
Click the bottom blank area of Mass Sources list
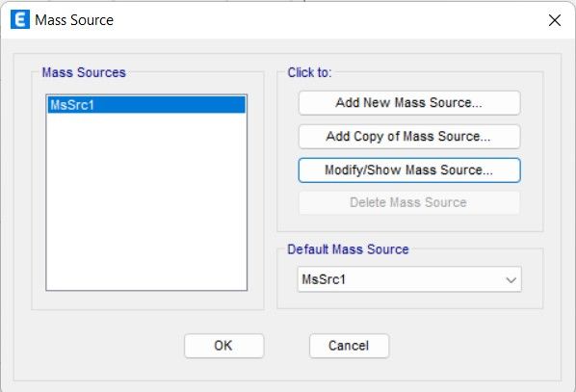click(146, 272)
